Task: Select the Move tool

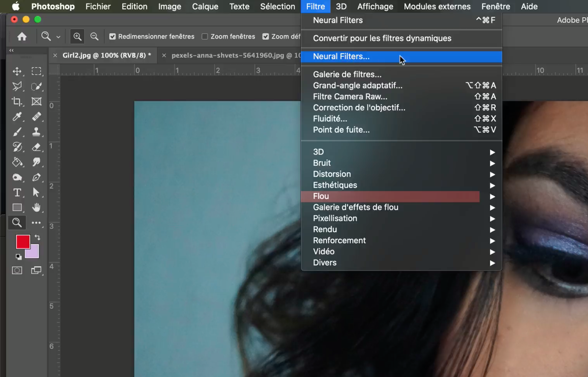Action: coord(17,71)
